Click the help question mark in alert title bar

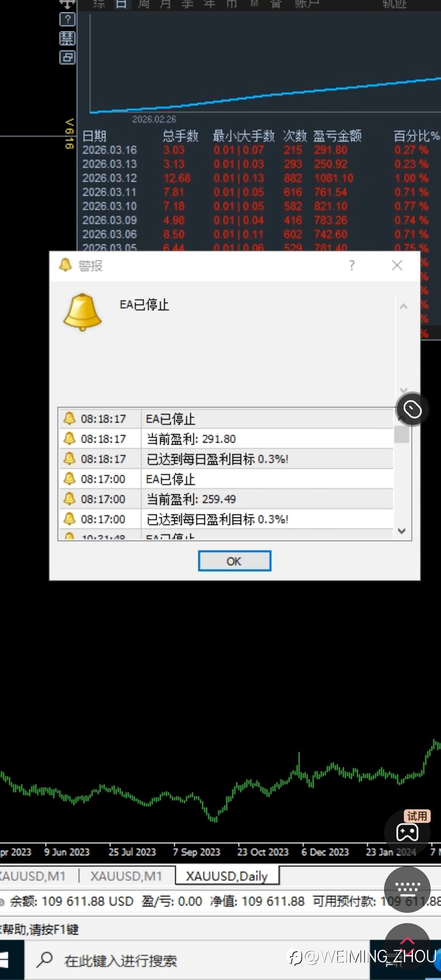[352, 265]
